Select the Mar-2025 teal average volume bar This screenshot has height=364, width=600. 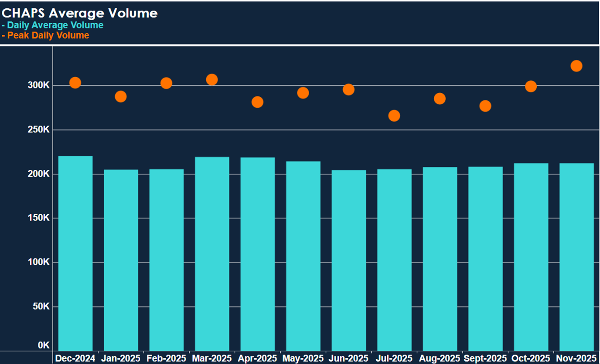pos(212,253)
